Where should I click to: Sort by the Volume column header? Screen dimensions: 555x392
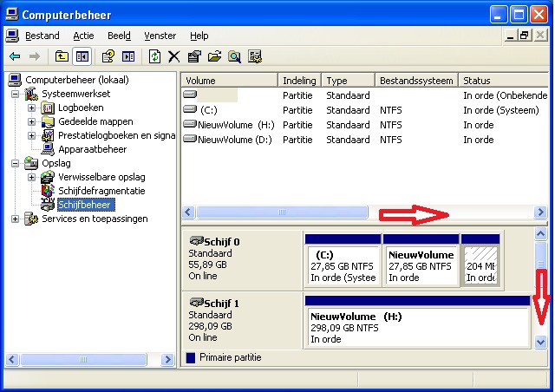[230, 81]
